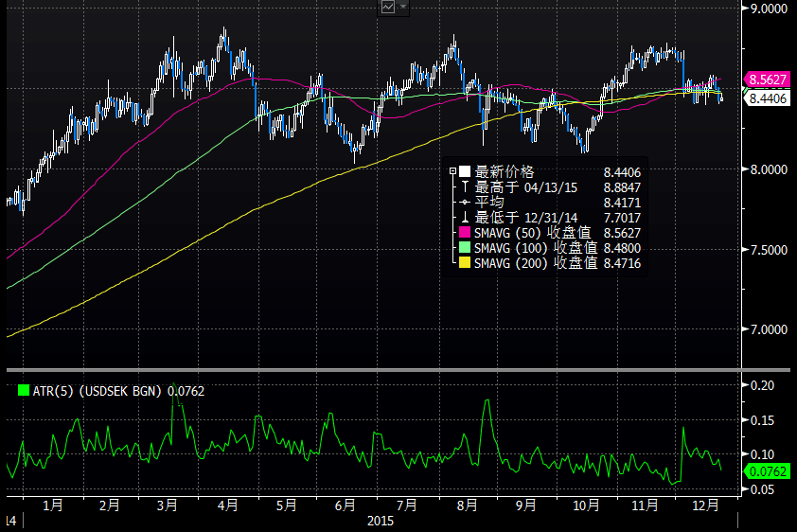
Task: Select the SMAVG (50) 收盘值 legend label
Action: coord(536,233)
